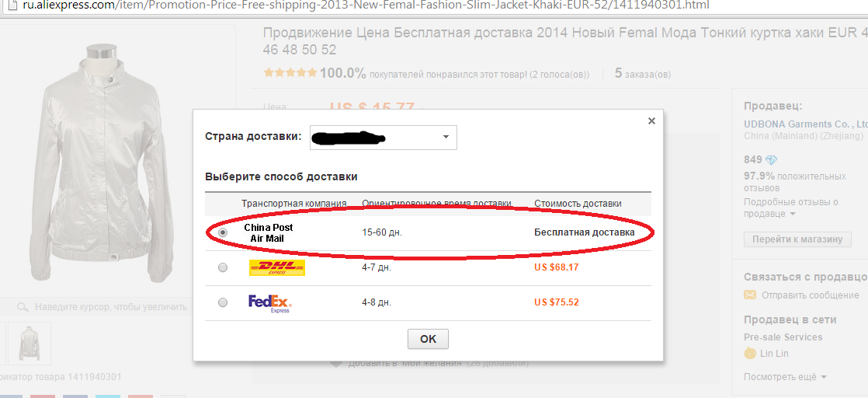
Task: Click the US $75.52 FedEx price
Action: (557, 302)
